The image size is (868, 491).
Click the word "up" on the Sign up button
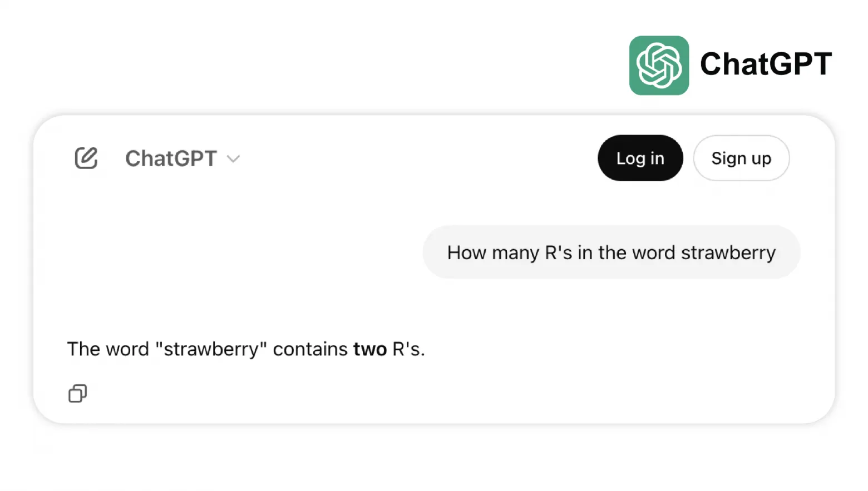(x=761, y=159)
